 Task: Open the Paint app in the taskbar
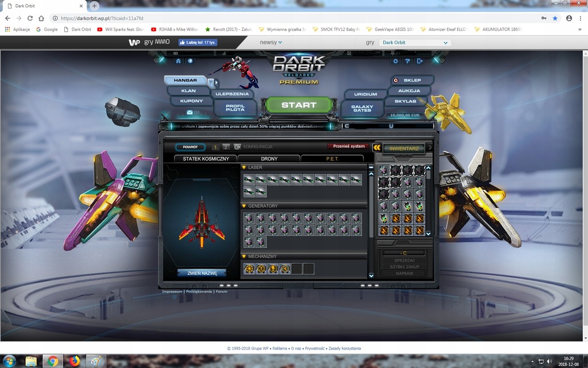[96, 361]
